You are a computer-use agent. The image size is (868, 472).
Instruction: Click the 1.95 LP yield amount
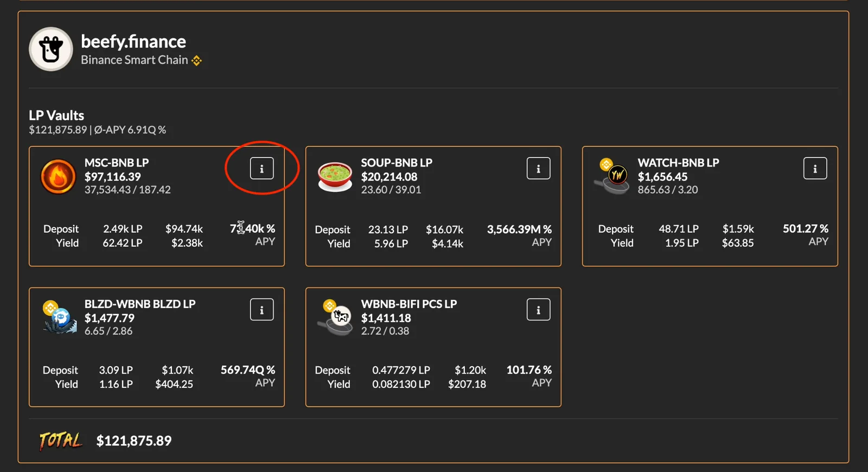682,243
